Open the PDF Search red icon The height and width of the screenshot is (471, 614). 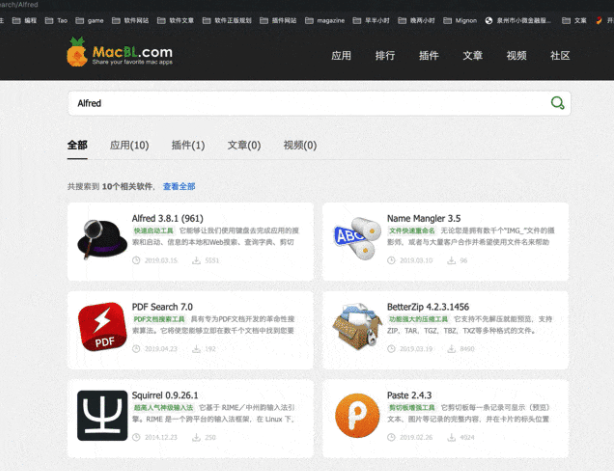pyautogui.click(x=102, y=327)
